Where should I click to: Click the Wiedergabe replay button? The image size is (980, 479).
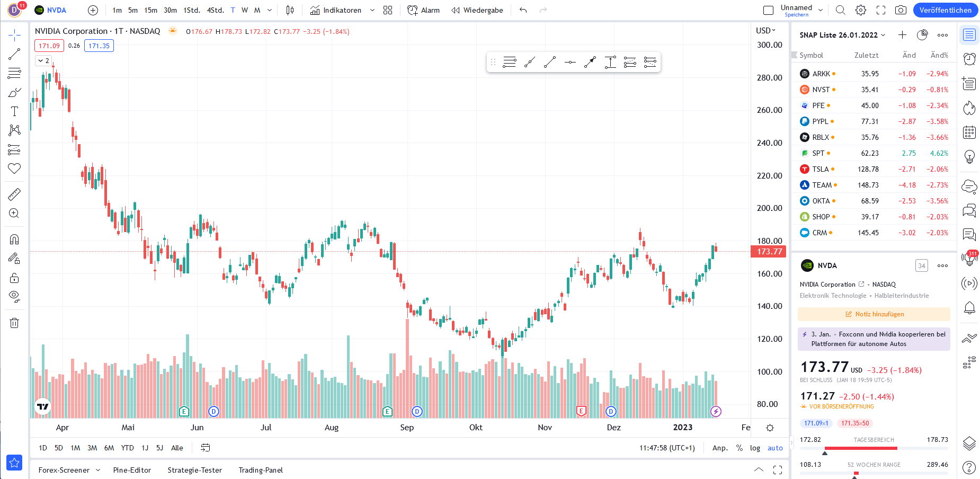coord(477,10)
